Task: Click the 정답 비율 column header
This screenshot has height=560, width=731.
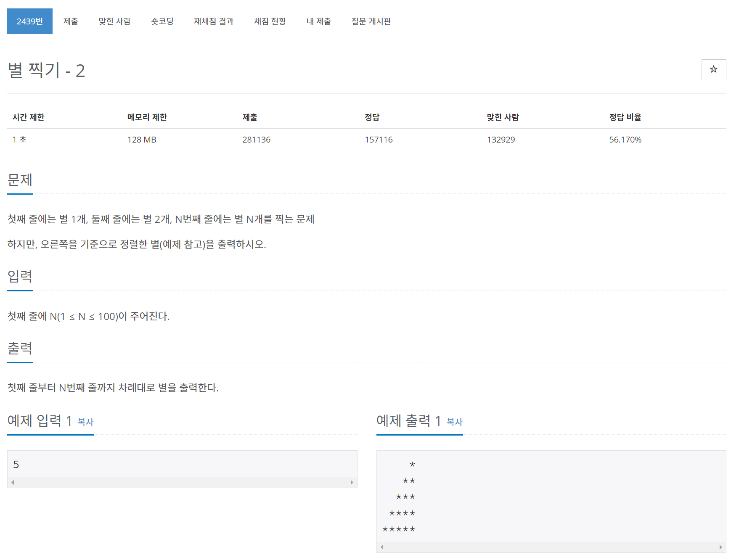Action: pos(625,117)
